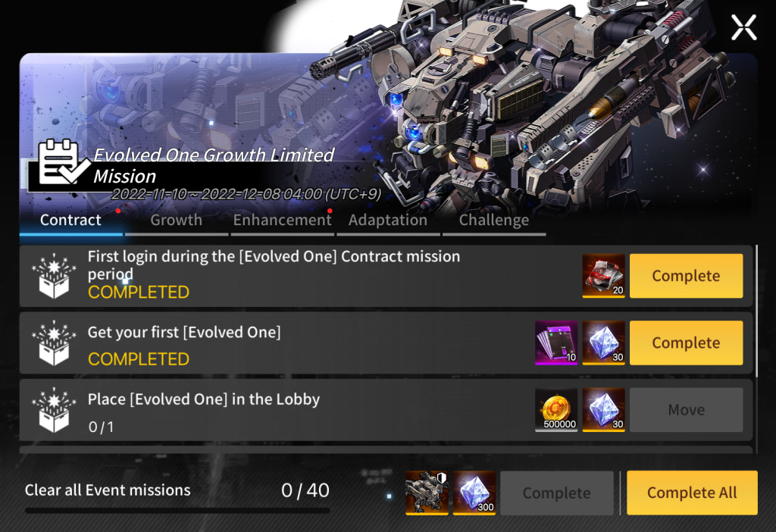Image resolution: width=776 pixels, height=532 pixels.
Task: Tap Move for the Lobby placement mission
Action: [686, 410]
